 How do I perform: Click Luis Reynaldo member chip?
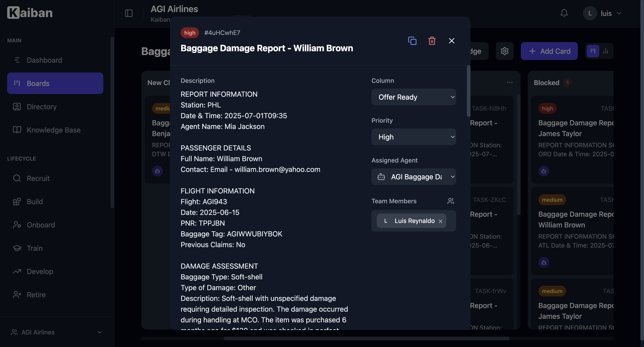411,221
